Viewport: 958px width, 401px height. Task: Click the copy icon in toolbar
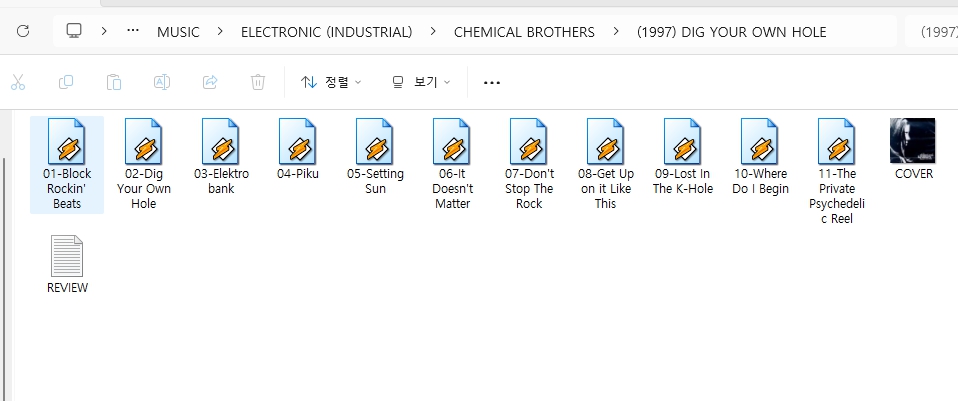pos(66,82)
